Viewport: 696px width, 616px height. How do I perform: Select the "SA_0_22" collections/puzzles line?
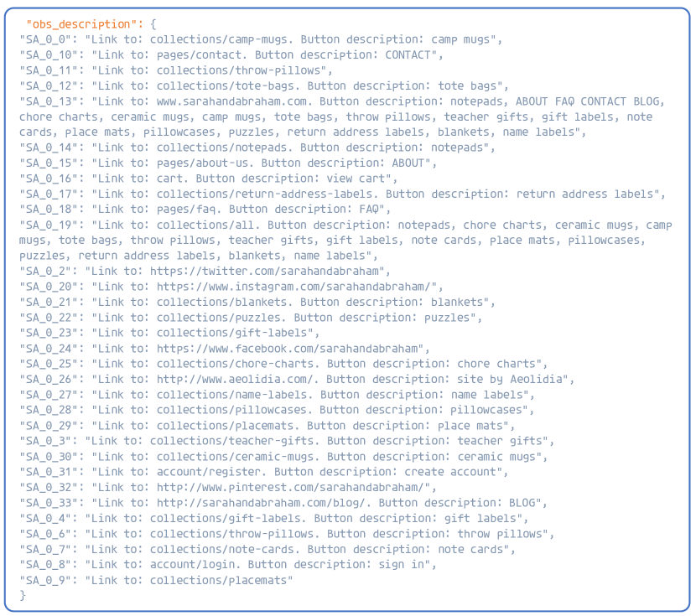[251, 318]
